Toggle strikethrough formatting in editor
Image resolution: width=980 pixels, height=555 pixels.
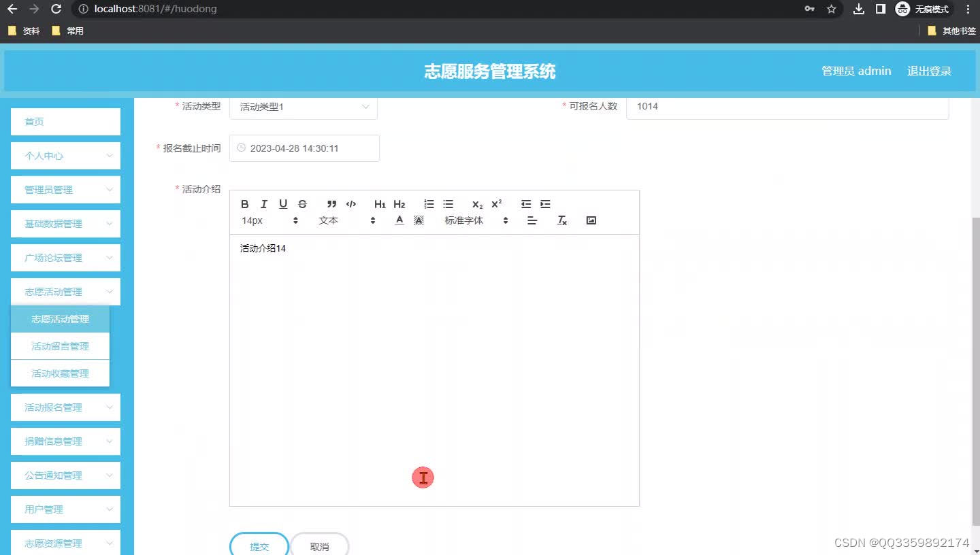point(302,204)
